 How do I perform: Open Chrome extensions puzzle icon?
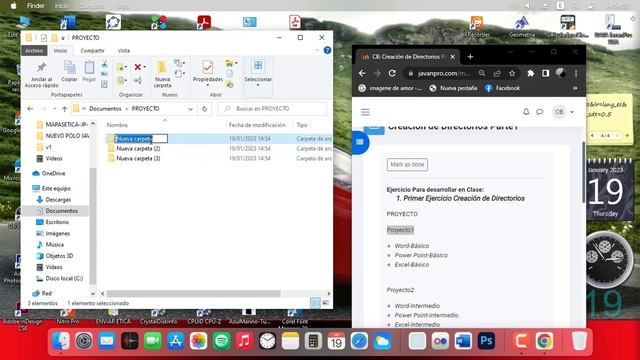(530, 73)
